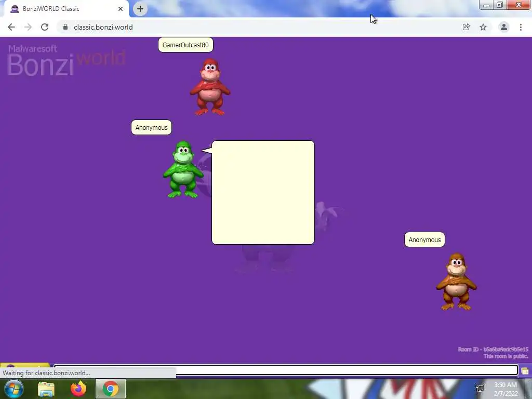The height and width of the screenshot is (399, 532).
Task: Bookmark this page with the star icon
Action: (x=483, y=27)
